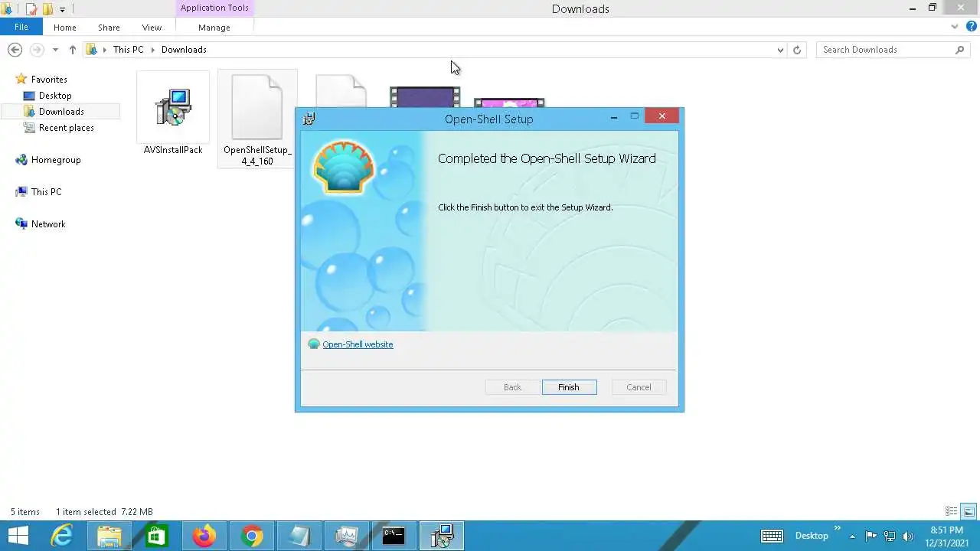
Task: Show hidden tray icons arrow
Action: tap(852, 536)
